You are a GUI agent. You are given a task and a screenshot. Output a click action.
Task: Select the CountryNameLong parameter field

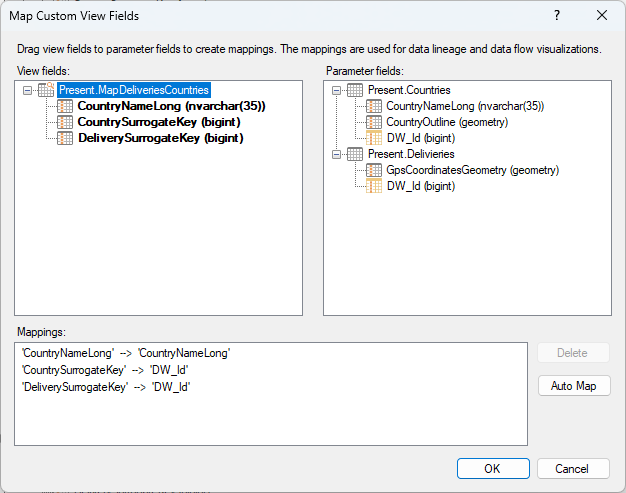click(x=465, y=106)
